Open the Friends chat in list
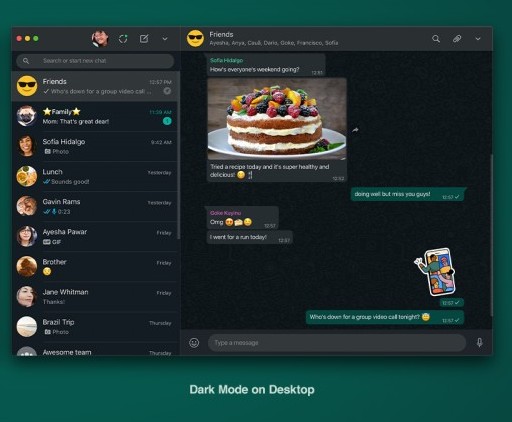The width and height of the screenshot is (512, 422). pos(96,86)
